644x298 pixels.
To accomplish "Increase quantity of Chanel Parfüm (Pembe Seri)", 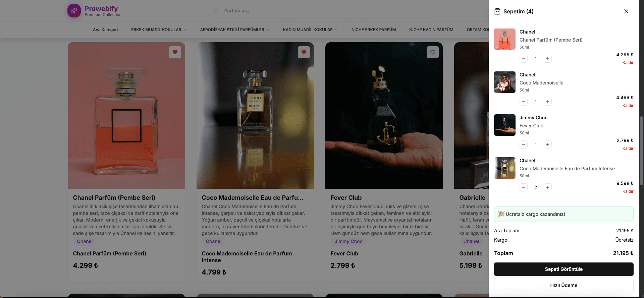I will coord(547,59).
